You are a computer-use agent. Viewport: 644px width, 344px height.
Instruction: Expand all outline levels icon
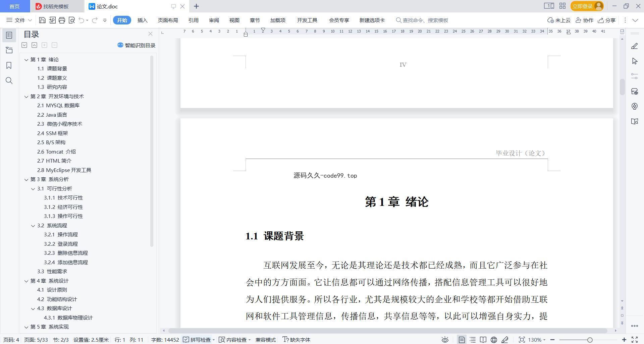(24, 45)
